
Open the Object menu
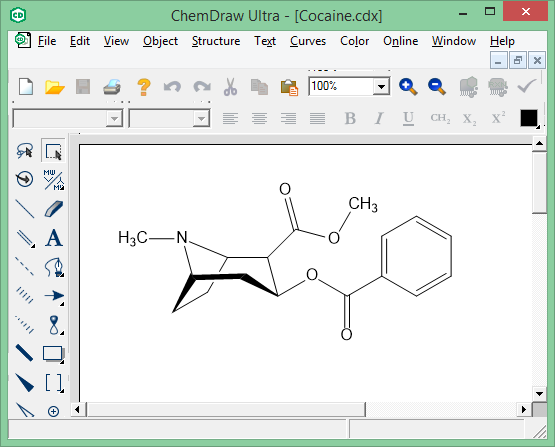coord(160,41)
